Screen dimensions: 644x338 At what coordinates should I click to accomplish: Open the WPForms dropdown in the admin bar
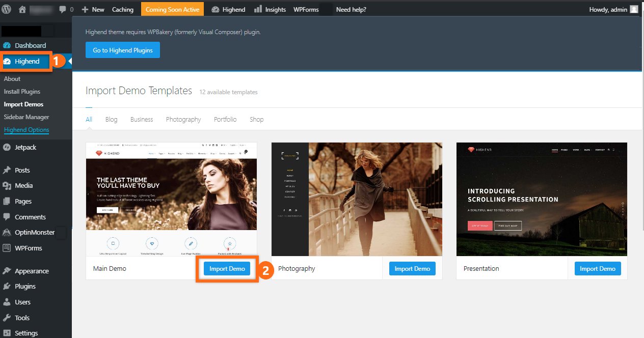coord(306,9)
